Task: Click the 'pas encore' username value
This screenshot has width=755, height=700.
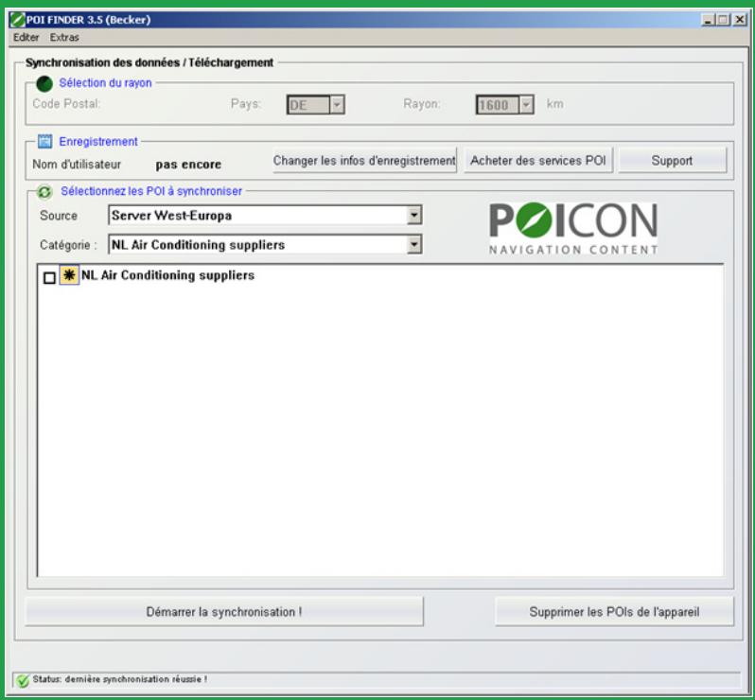Action: tap(188, 165)
